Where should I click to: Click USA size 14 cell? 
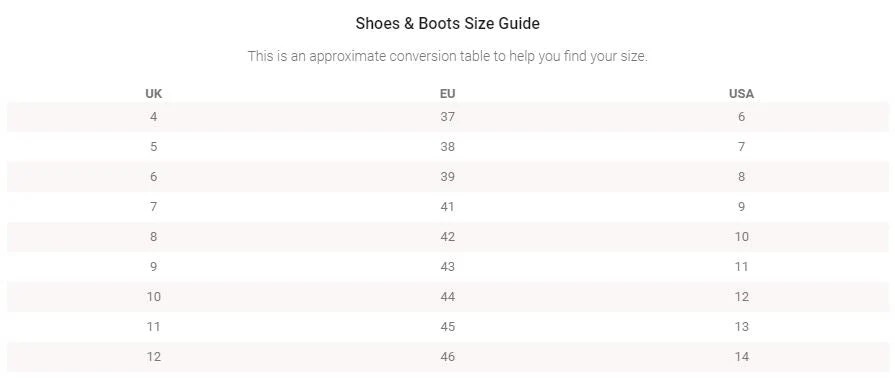coord(741,357)
